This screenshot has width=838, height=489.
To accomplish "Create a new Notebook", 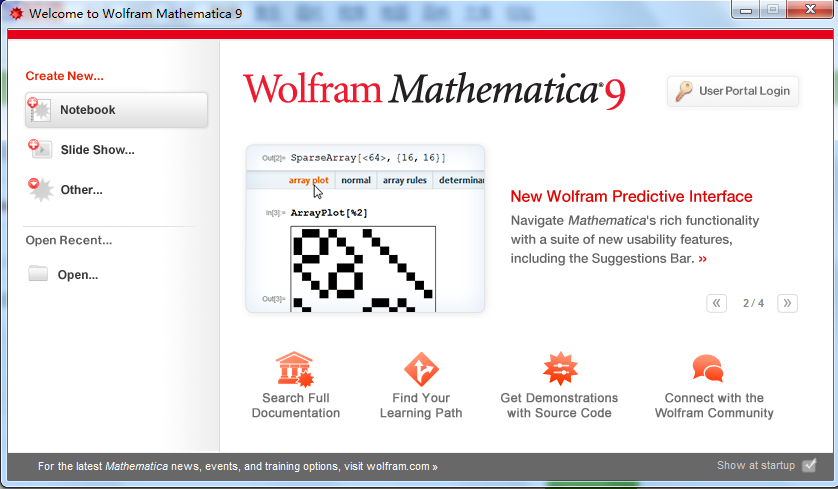I will pyautogui.click(x=116, y=110).
